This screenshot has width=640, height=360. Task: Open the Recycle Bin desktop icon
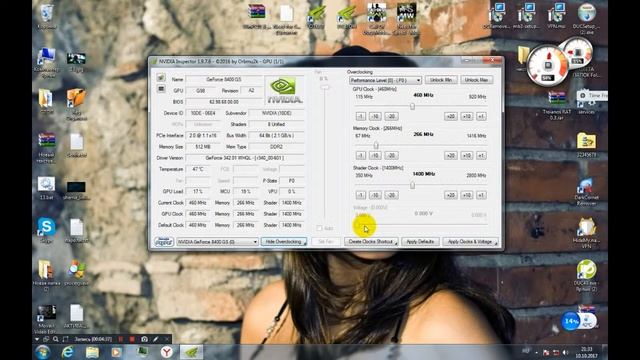pyautogui.click(x=47, y=17)
